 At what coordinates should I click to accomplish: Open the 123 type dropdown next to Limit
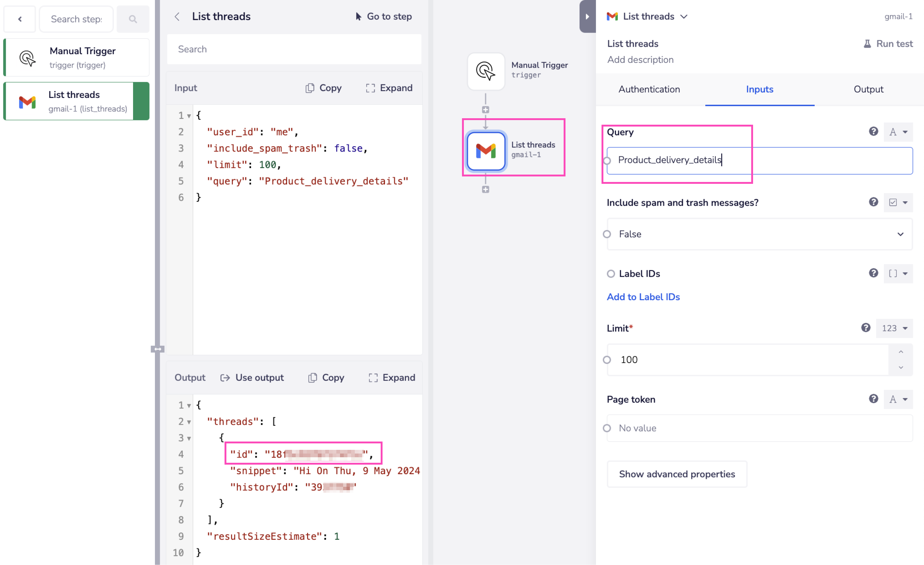click(x=894, y=328)
